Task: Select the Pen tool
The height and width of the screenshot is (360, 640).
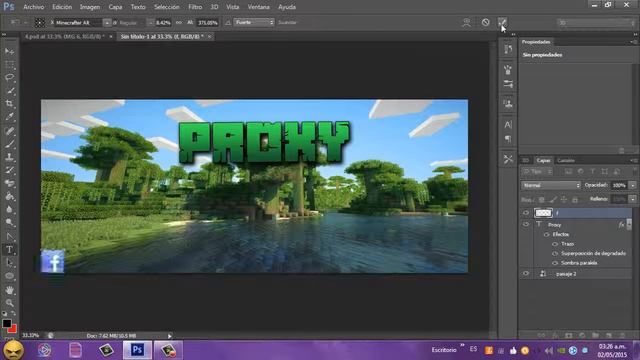Action: 9,236
